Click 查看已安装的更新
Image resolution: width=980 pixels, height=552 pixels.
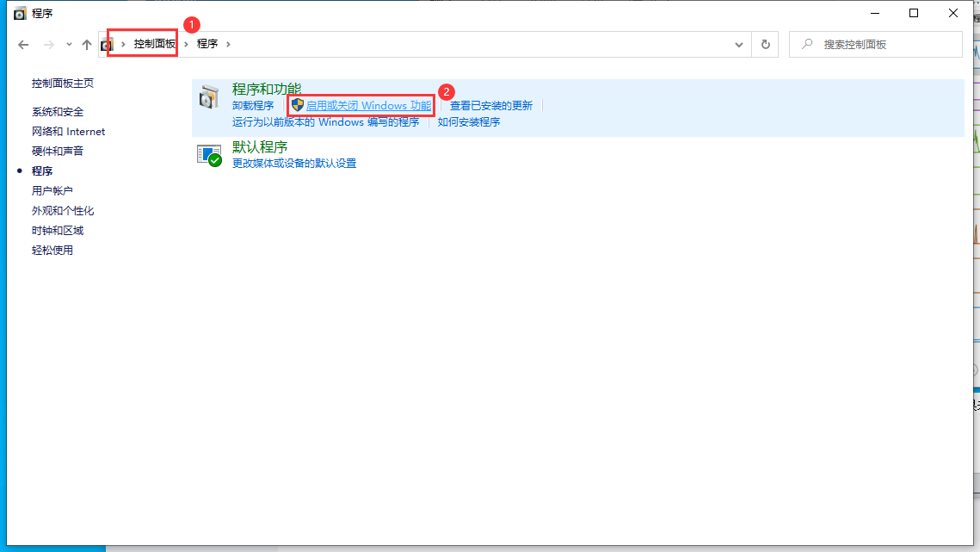click(491, 106)
